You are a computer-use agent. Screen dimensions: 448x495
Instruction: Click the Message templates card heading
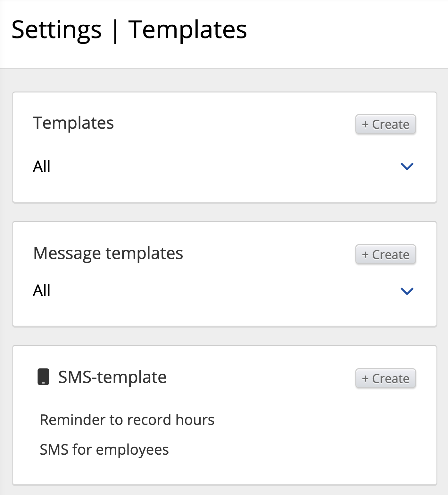(108, 253)
